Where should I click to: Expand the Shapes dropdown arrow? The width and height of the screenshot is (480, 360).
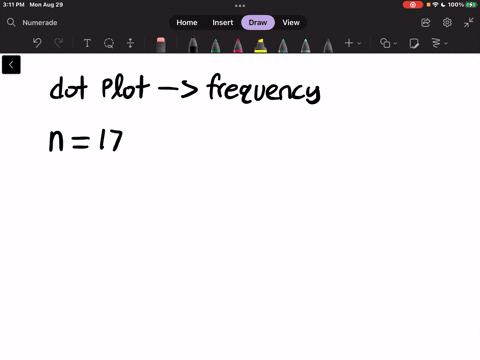point(395,43)
